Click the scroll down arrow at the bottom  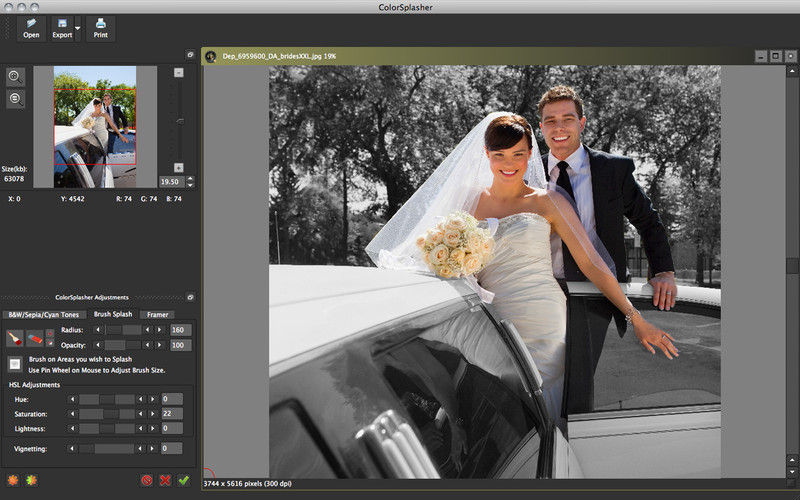[792, 472]
